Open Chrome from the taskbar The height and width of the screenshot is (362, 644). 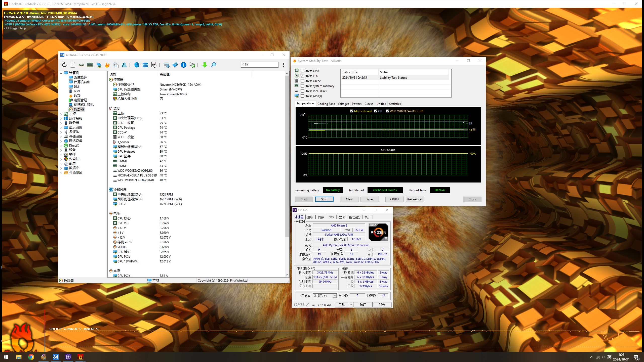[x=31, y=357]
